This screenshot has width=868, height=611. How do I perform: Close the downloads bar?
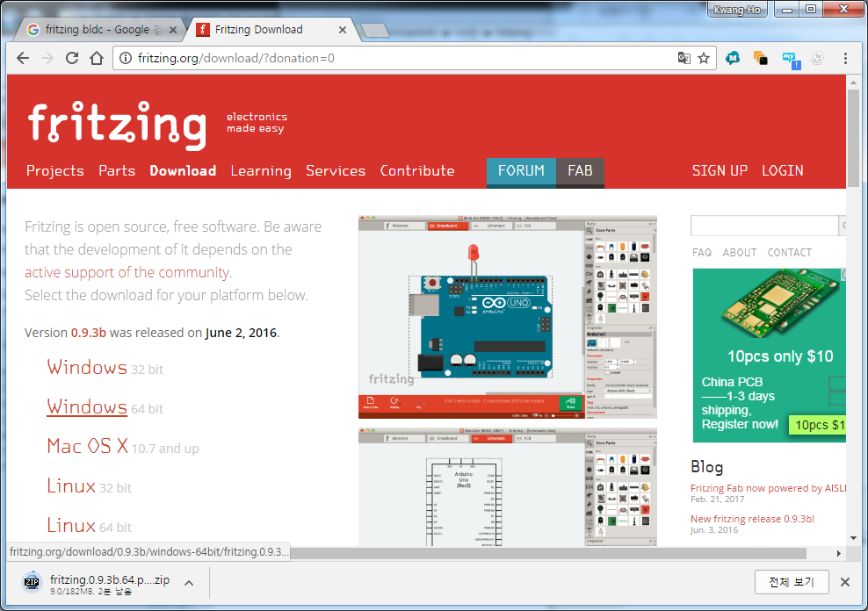845,582
